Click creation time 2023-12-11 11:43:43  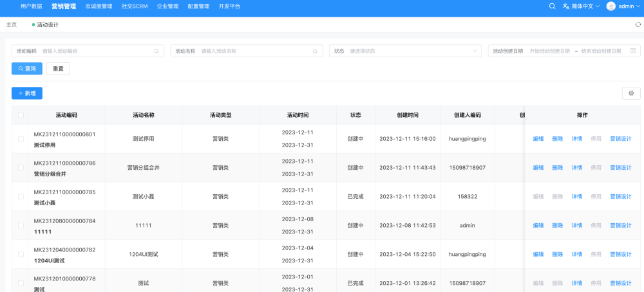pos(408,168)
